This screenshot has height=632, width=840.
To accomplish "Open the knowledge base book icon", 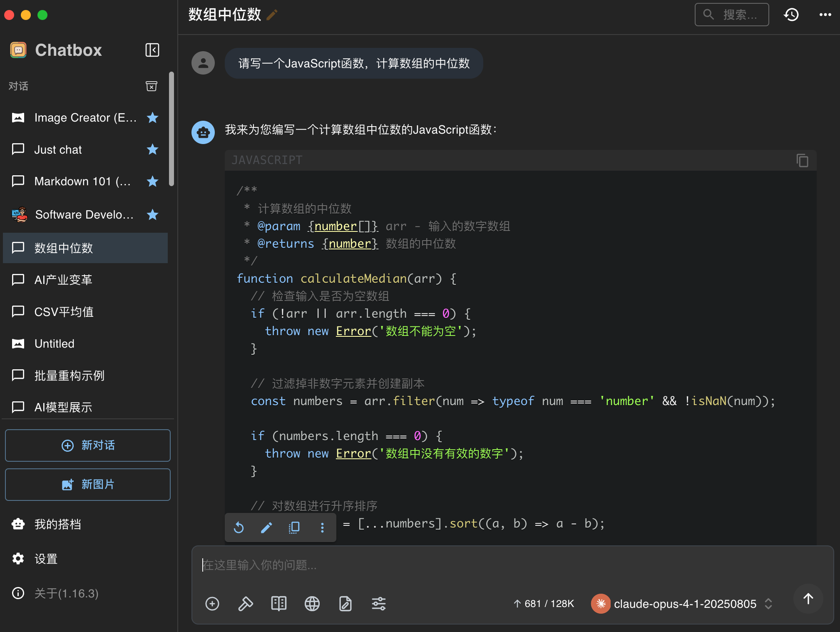I will point(279,604).
